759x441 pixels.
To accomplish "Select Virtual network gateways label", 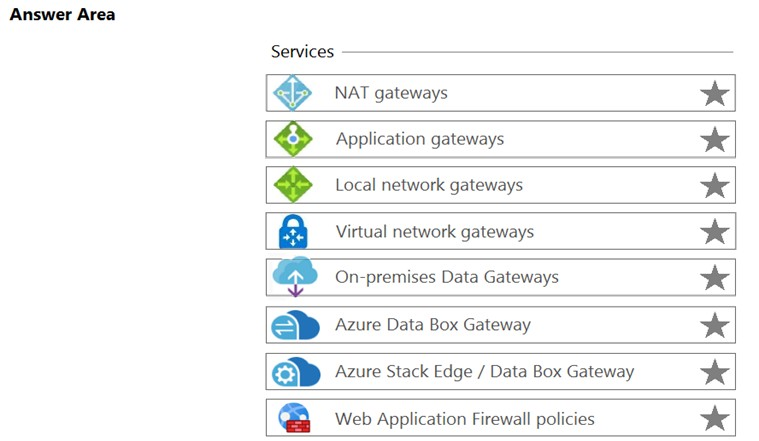I will [x=434, y=232].
